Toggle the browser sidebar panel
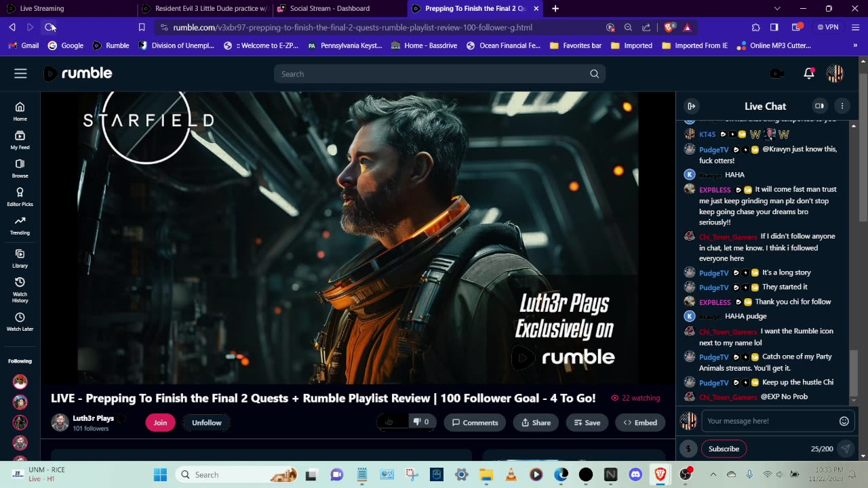Screen dimensions: 868x488 (774, 27)
